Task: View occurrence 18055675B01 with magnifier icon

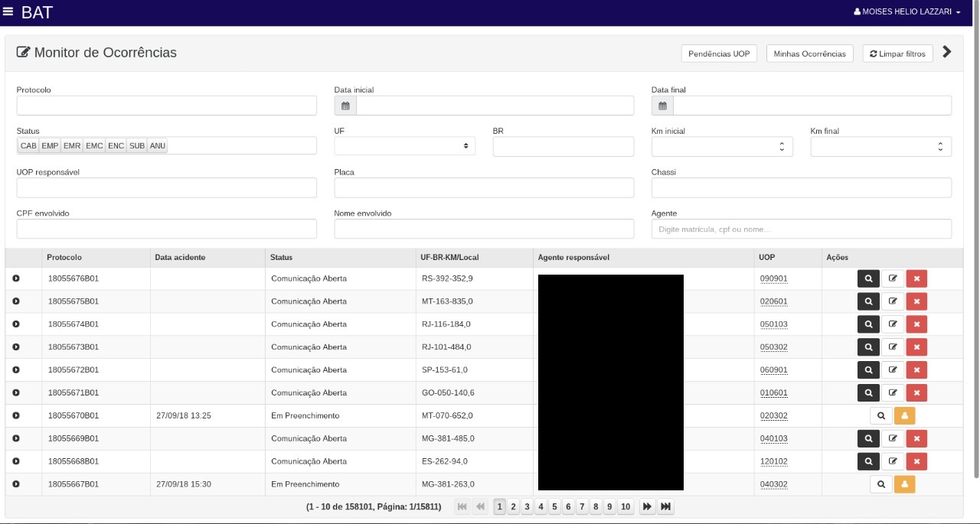Action: 868,301
